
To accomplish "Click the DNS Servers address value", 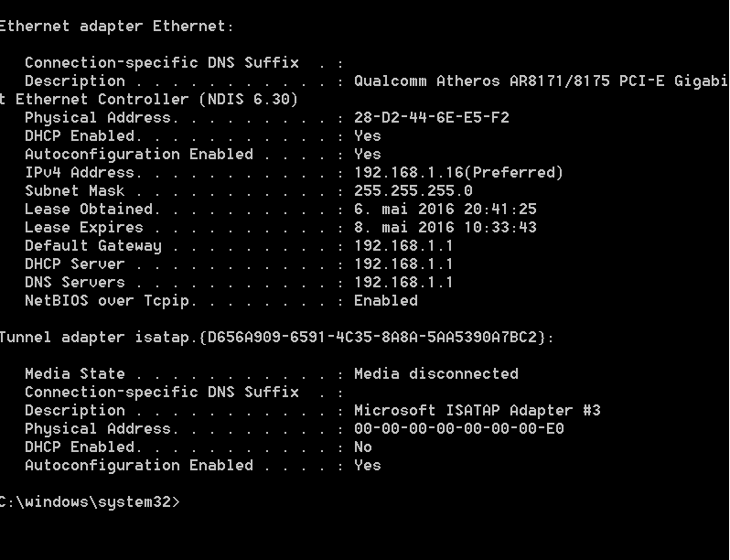I will click(x=403, y=282).
